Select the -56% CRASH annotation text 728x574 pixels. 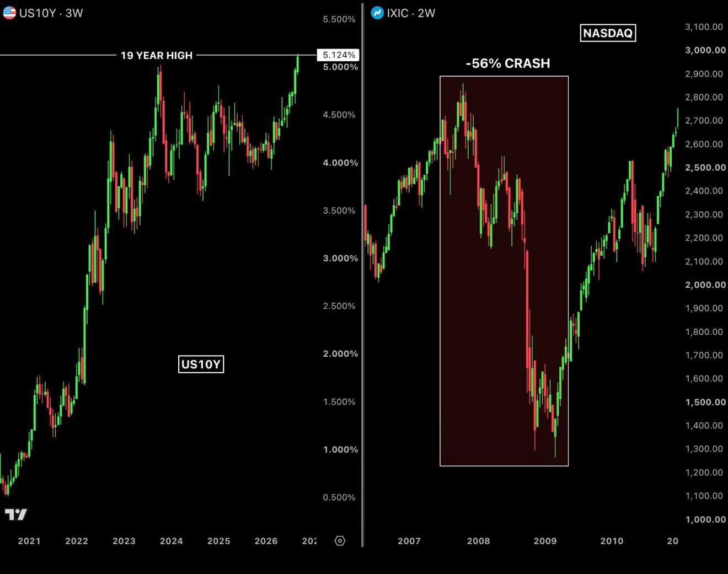coord(508,63)
